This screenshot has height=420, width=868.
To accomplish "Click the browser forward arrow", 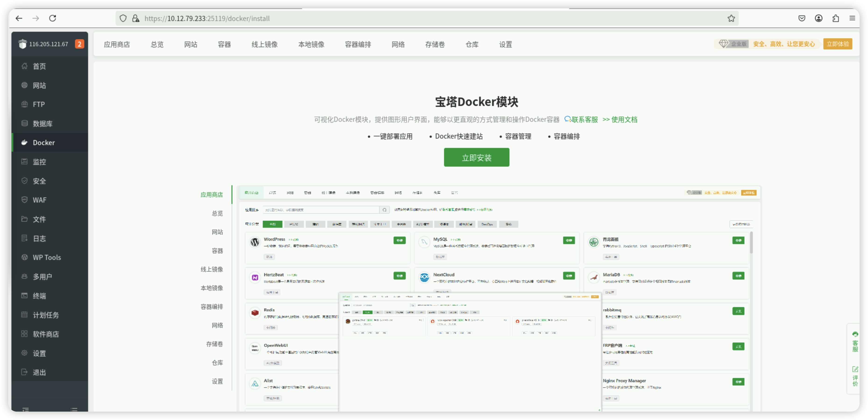I will click(x=36, y=18).
